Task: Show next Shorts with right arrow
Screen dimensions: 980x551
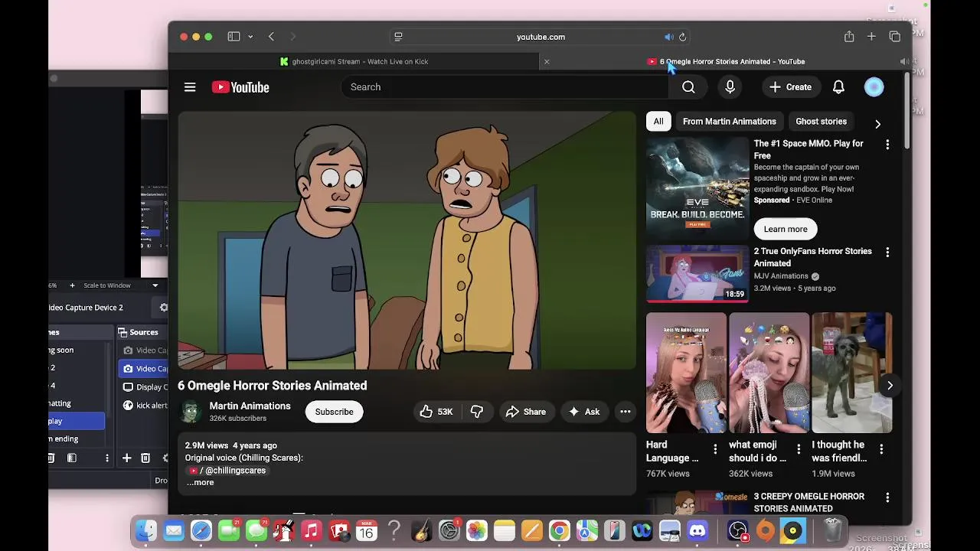Action: coord(890,386)
